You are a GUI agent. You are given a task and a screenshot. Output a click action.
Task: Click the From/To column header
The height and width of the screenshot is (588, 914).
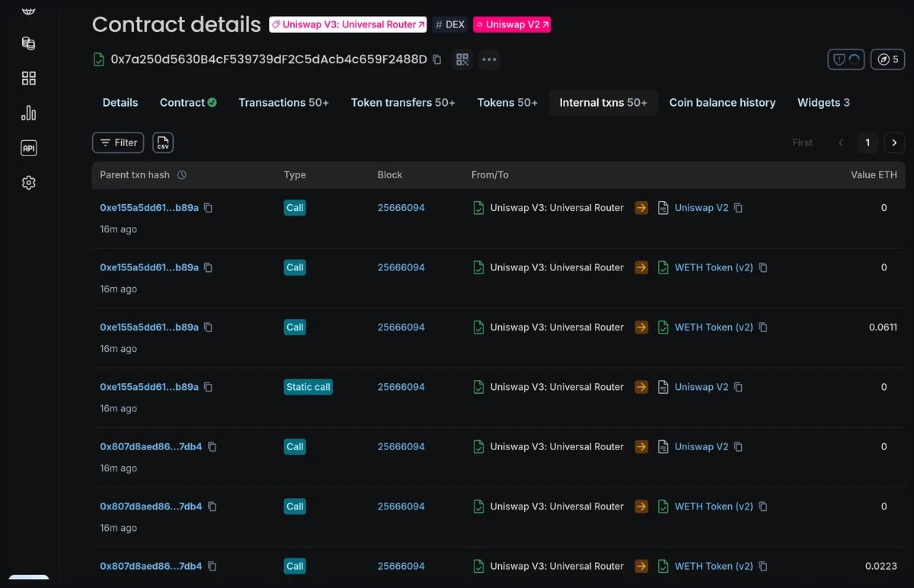[x=490, y=175]
